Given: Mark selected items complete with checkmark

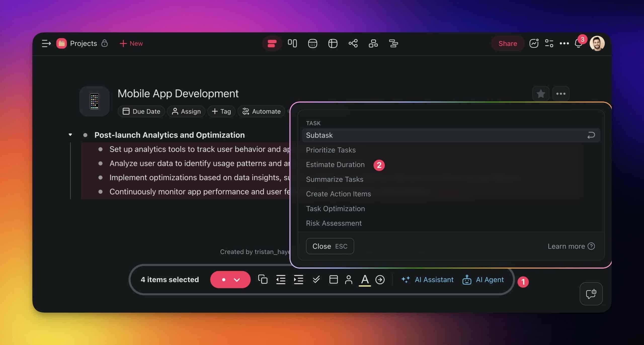Looking at the screenshot, I should tap(316, 279).
